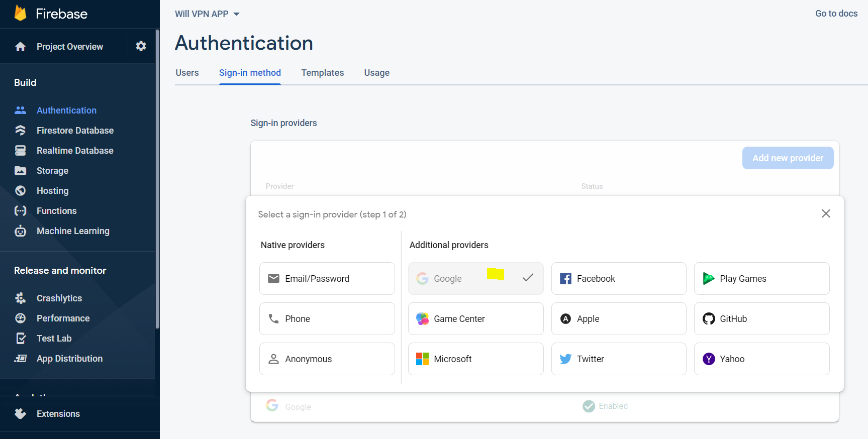This screenshot has width=868, height=439.
Task: Select the Microsoft provider
Action: pos(475,359)
